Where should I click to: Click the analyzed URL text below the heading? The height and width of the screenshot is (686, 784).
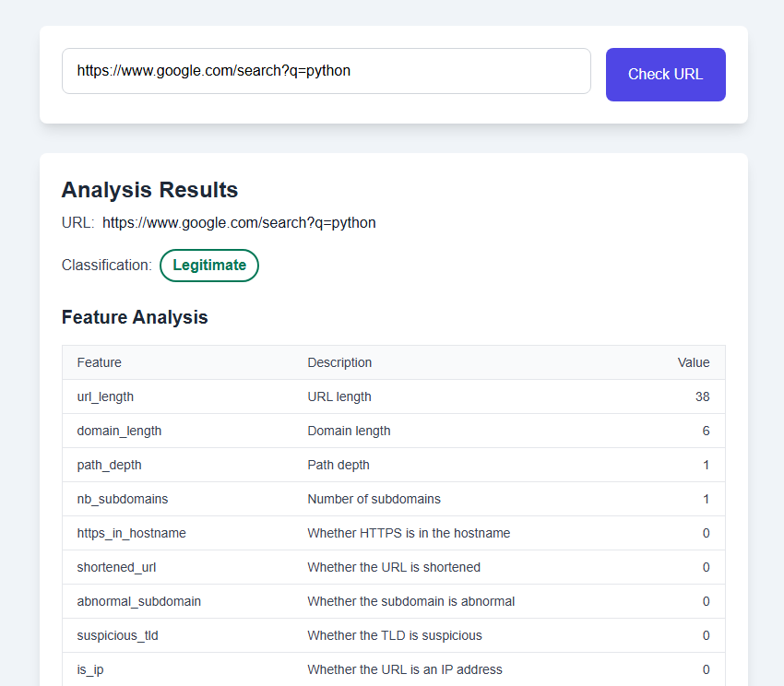(x=239, y=223)
